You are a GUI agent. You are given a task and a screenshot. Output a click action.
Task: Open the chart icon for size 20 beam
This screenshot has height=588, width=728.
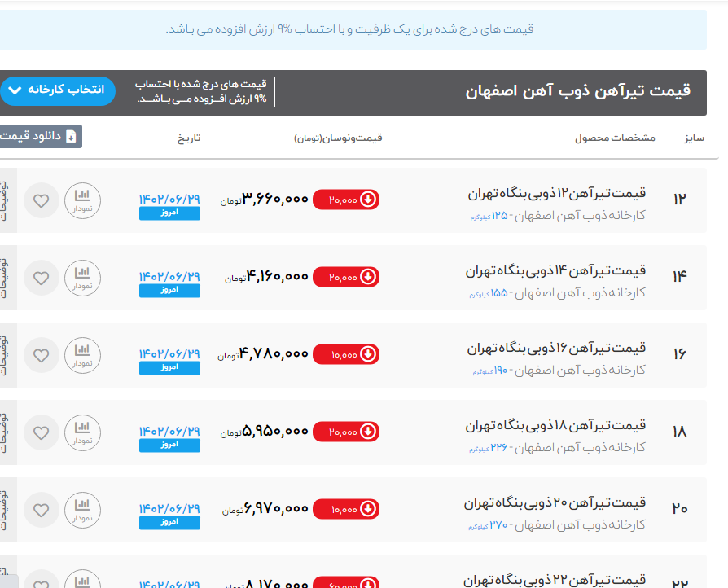[x=82, y=510]
